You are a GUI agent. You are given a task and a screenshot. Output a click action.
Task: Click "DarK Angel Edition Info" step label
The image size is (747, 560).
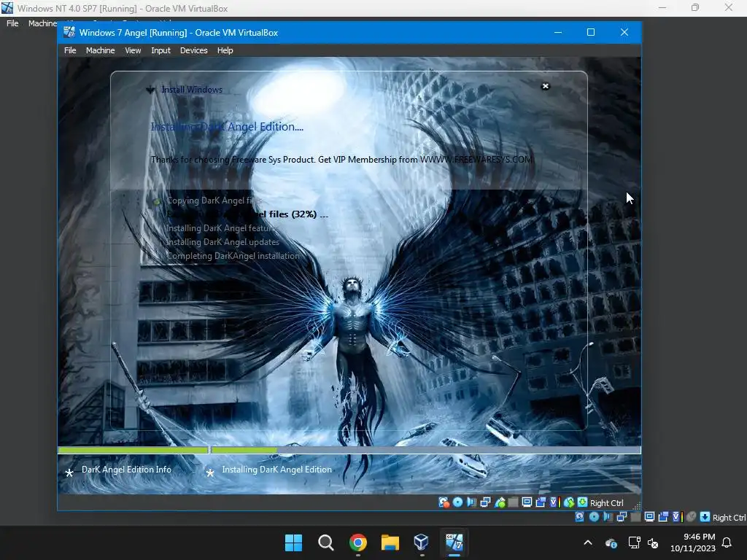126,470
